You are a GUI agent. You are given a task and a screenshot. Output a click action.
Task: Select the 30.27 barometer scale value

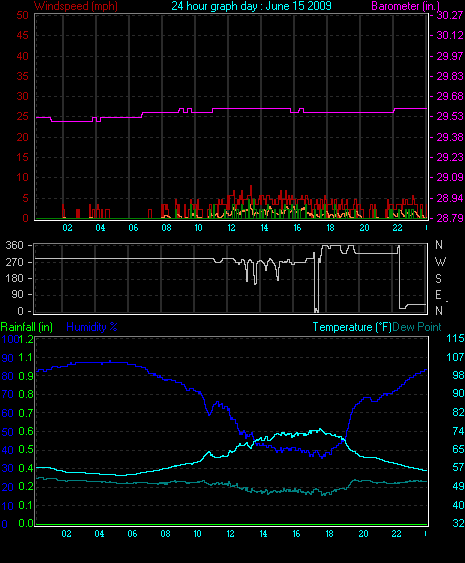450,15
